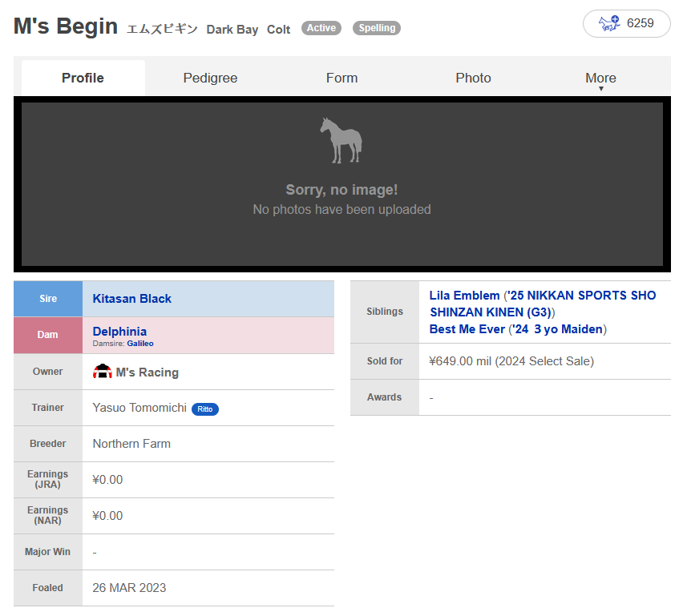
Task: Open damsire Galileo link
Action: coord(139,344)
